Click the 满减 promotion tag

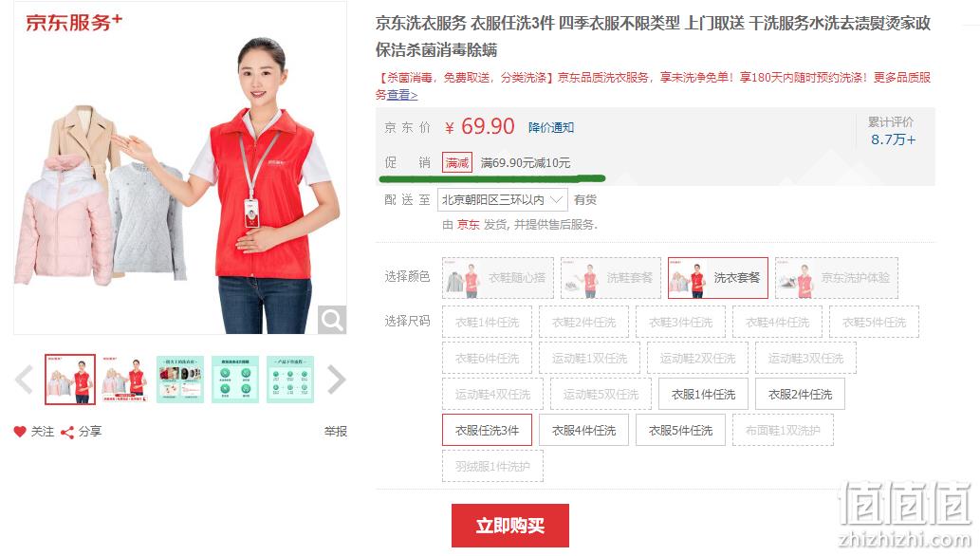(457, 162)
